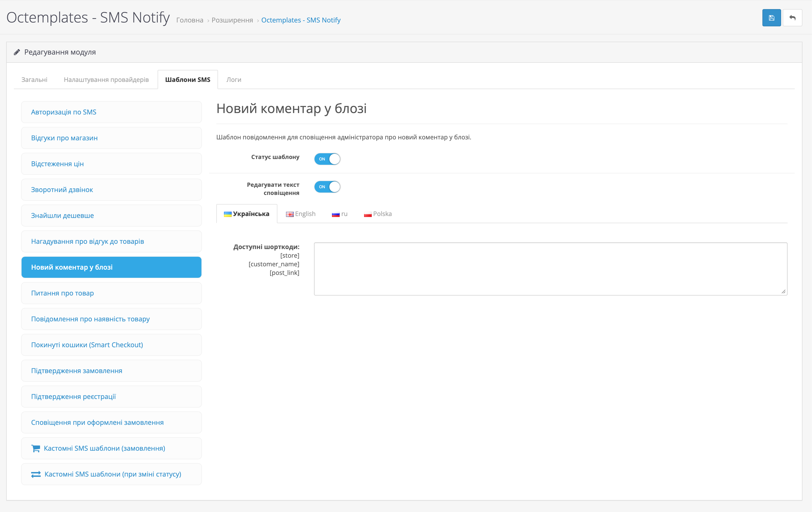Click into the SMS message text area
The image size is (812, 512).
[x=550, y=269]
